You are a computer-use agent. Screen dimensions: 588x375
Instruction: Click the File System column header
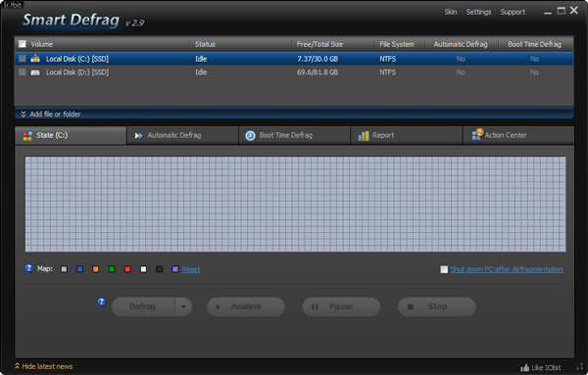coord(400,44)
